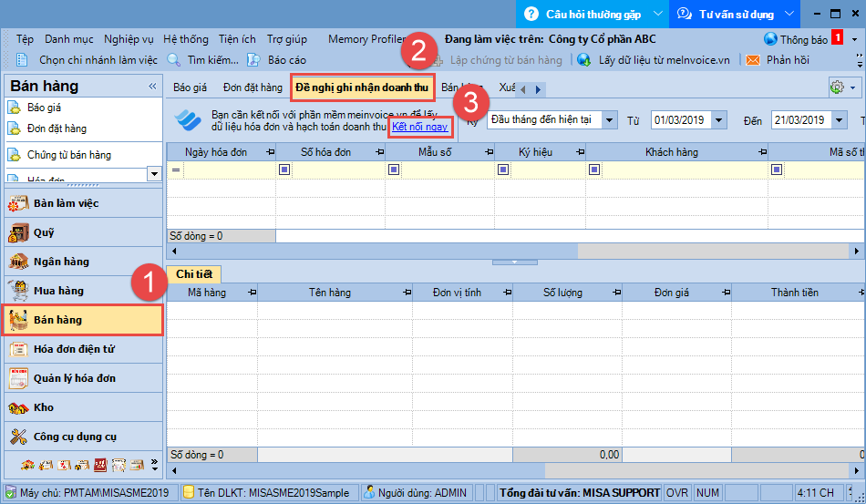This screenshot has width=866, height=504.
Task: Open the Ngân hàng bank icon
Action: 17,262
